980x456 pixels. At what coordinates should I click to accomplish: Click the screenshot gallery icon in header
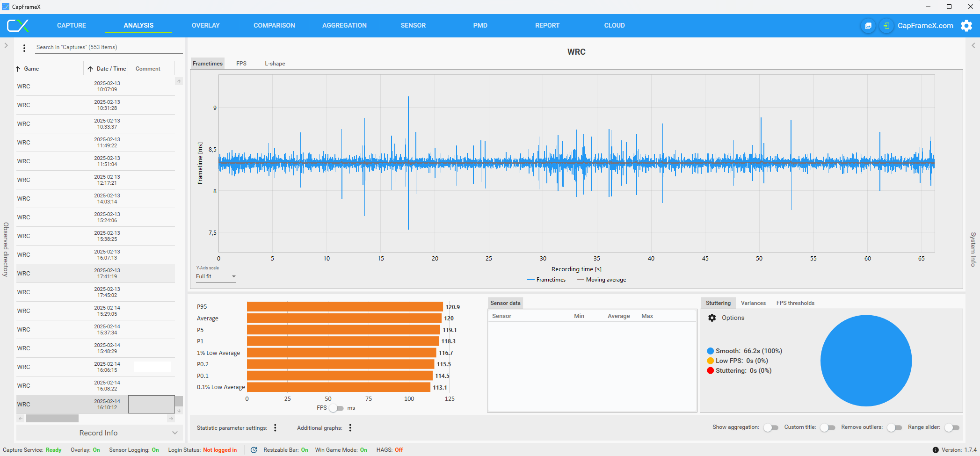point(868,26)
